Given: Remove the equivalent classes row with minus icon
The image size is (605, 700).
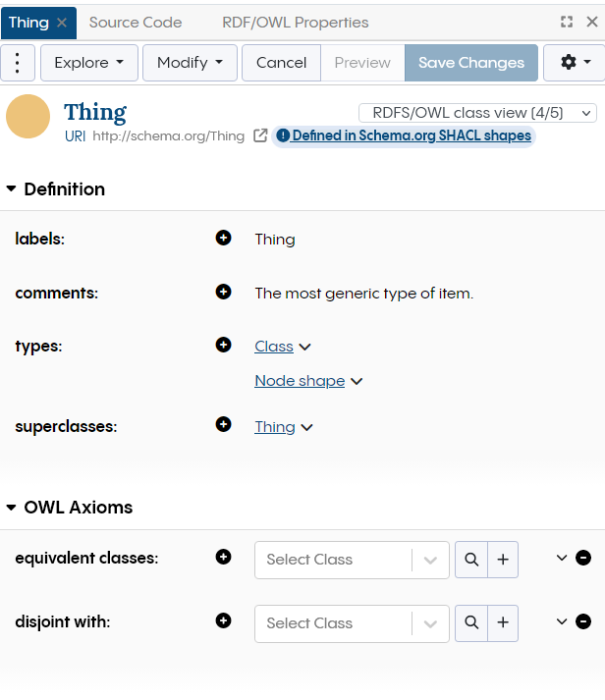Looking at the screenshot, I should [x=583, y=558].
